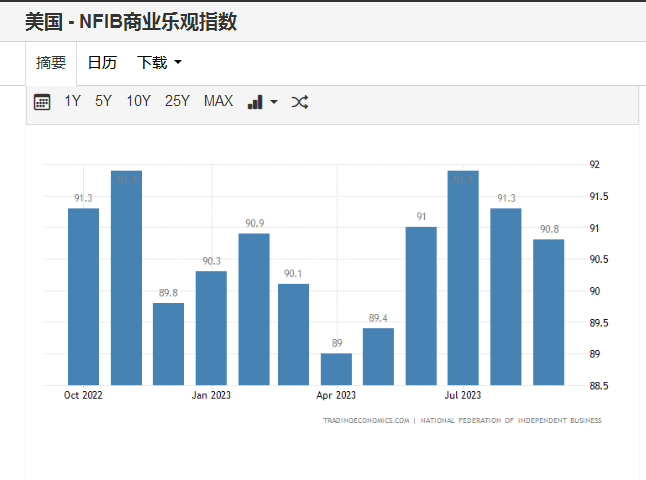Image resolution: width=646 pixels, height=480 pixels.
Task: Choose the 25Y time range
Action: click(x=177, y=101)
